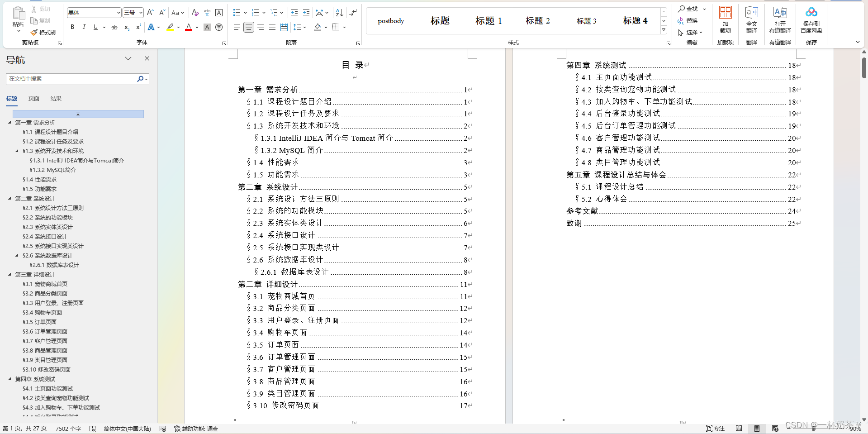Decrease font size with the shrink-font icon
The height and width of the screenshot is (434, 868).
click(x=162, y=13)
